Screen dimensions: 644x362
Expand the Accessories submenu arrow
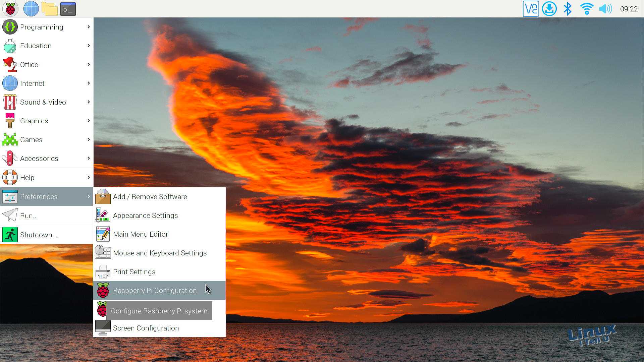click(89, 158)
